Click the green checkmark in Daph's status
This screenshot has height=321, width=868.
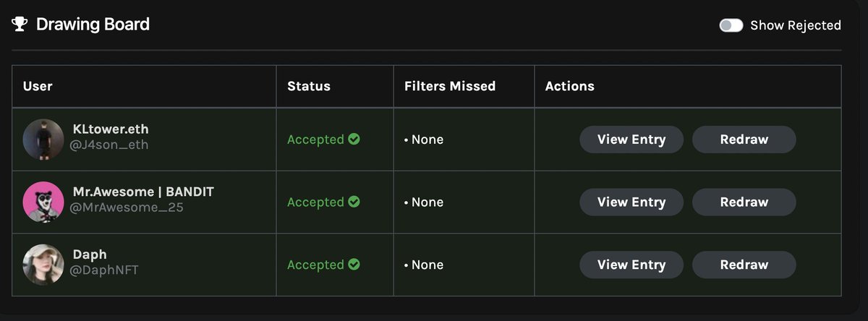(x=354, y=265)
